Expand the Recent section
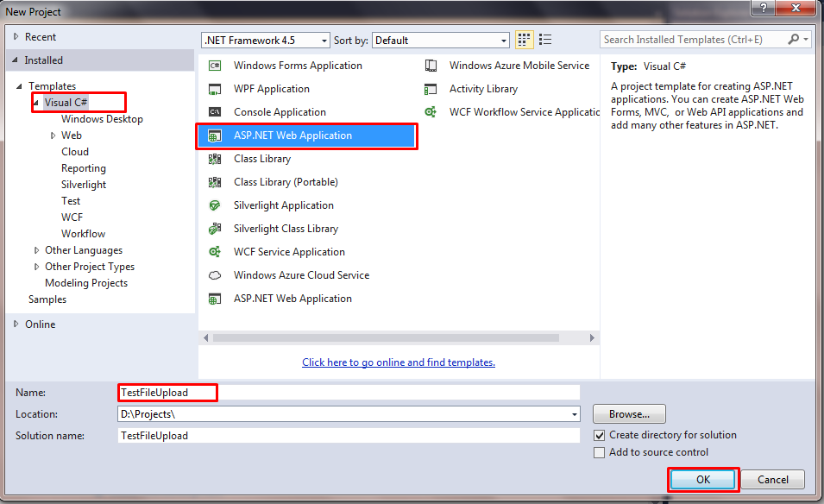 pos(16,37)
